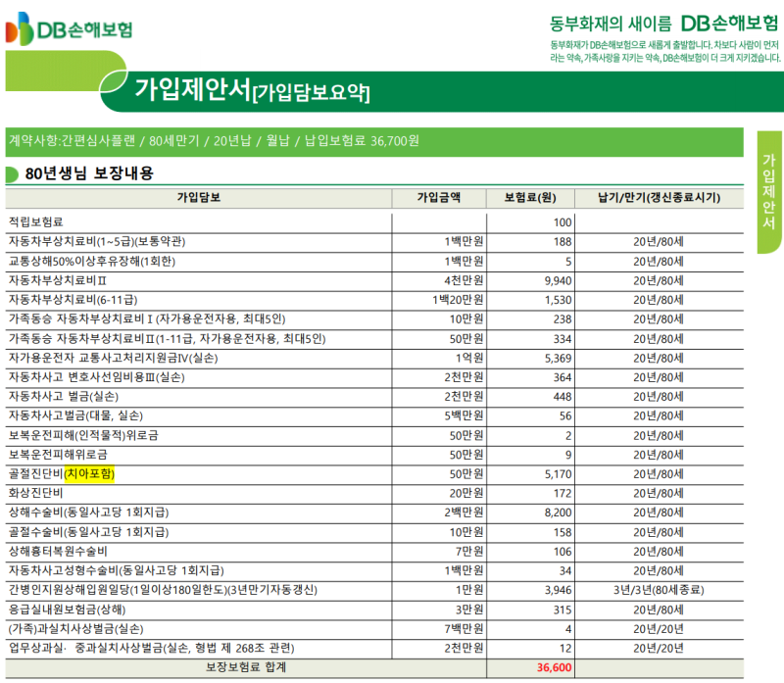
Task: Click the 3년/3년(80세종료) term cell
Action: 659,590
